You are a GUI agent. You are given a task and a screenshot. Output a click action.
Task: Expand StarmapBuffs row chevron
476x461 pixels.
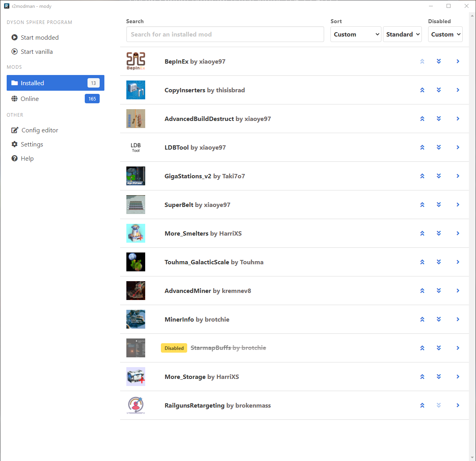coord(458,348)
